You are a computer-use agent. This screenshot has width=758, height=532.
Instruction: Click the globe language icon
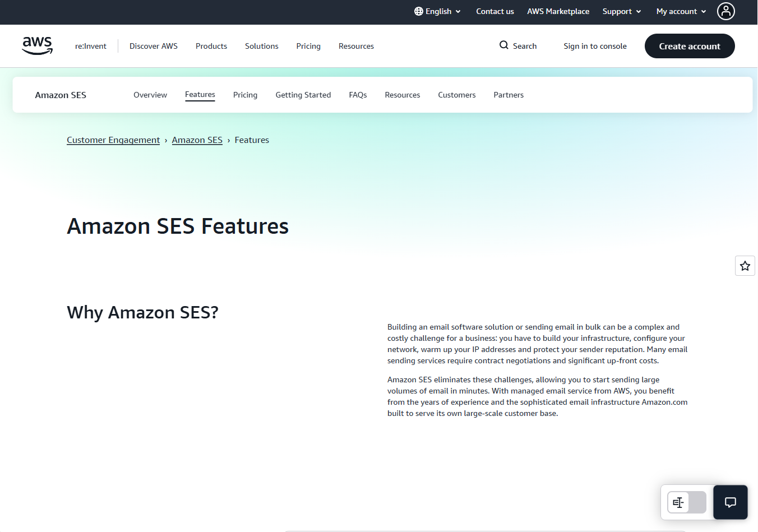418,11
